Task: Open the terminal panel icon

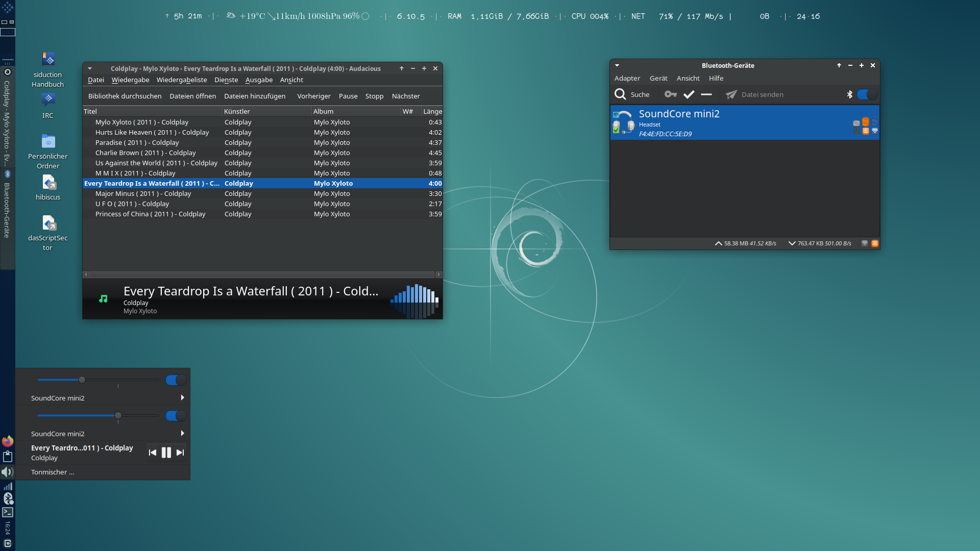Action: (8, 512)
